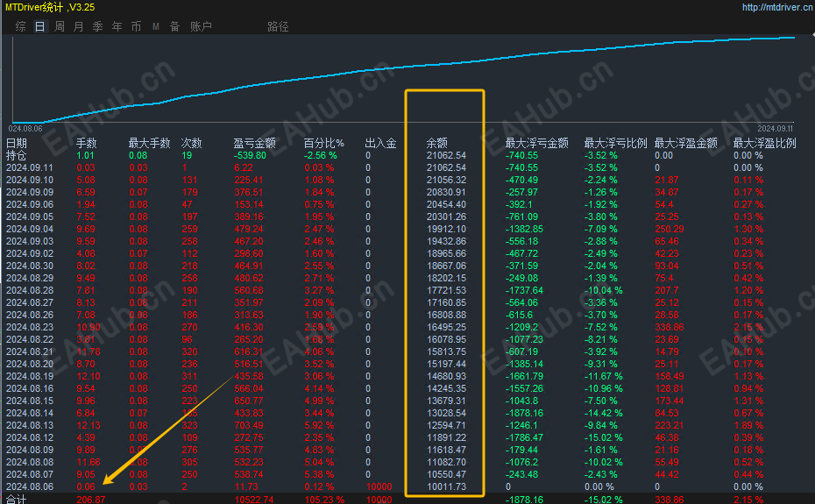The image size is (815, 504).
Task: Switch to the 综 summary tab
Action: pos(21,26)
